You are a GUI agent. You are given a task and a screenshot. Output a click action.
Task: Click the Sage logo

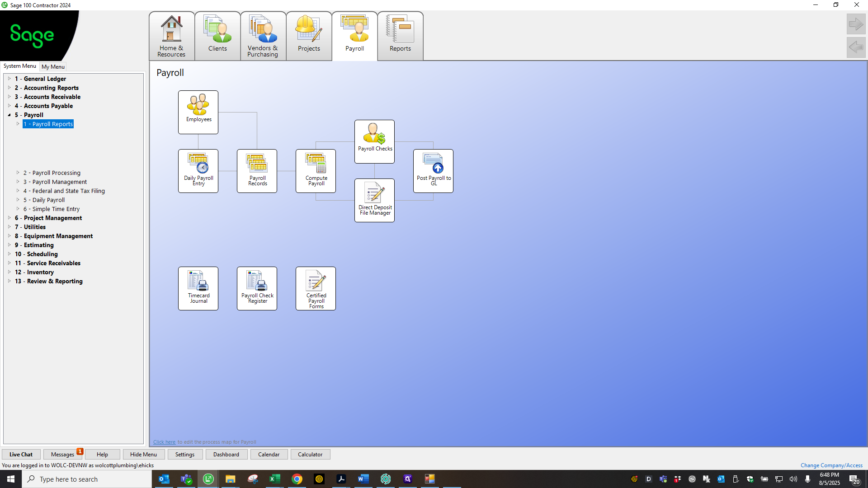click(32, 35)
